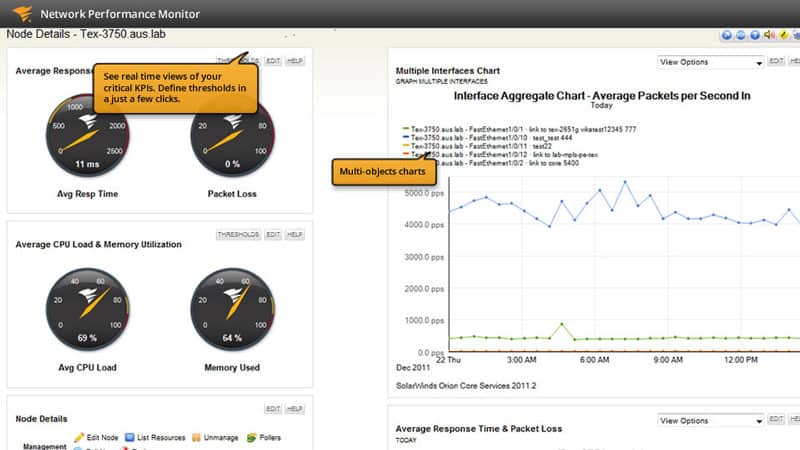
Task: Open List Resources link
Action: tap(161, 437)
